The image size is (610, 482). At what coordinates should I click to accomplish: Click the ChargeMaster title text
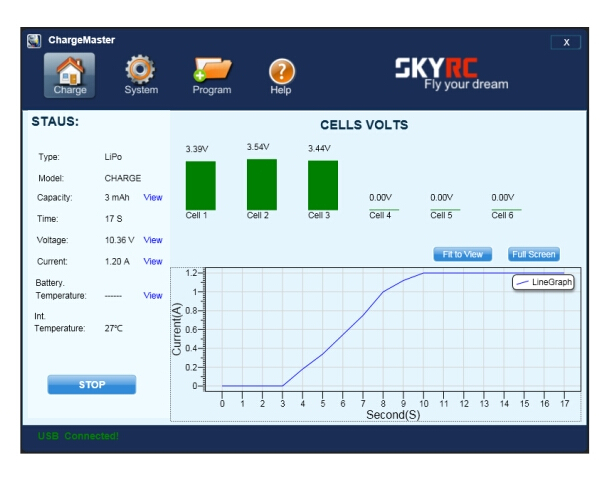tap(82, 40)
